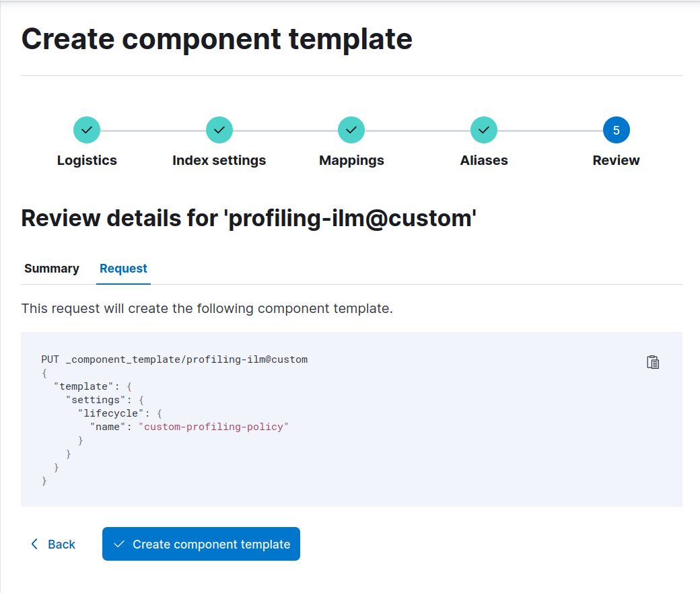700x593 pixels.
Task: Click the copy request to clipboard icon
Action: 652,361
